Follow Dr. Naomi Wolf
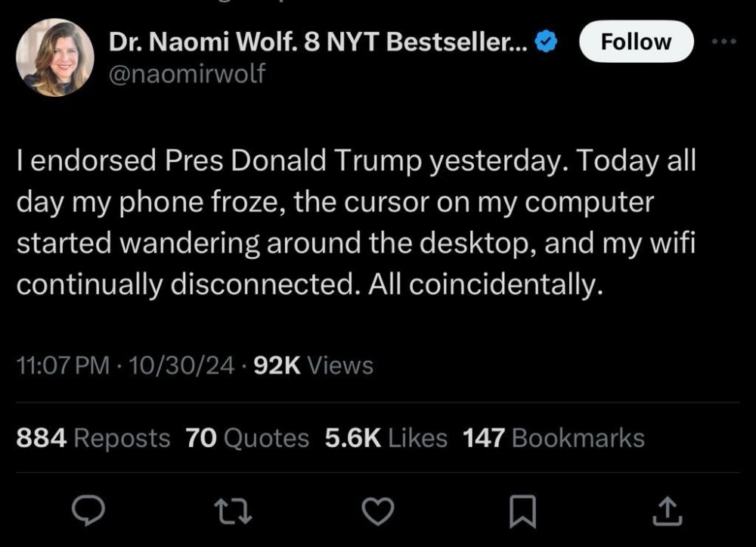 (x=636, y=42)
